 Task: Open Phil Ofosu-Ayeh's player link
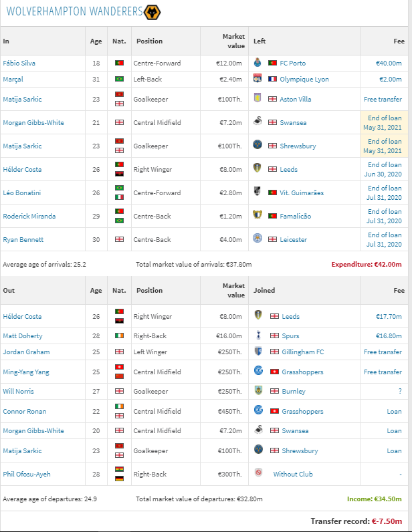click(x=26, y=474)
